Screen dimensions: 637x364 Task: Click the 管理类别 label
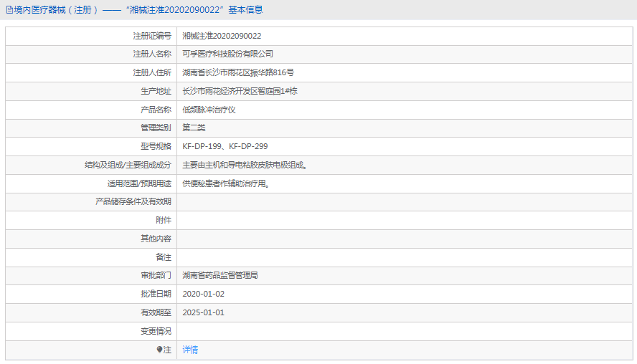tap(156, 128)
